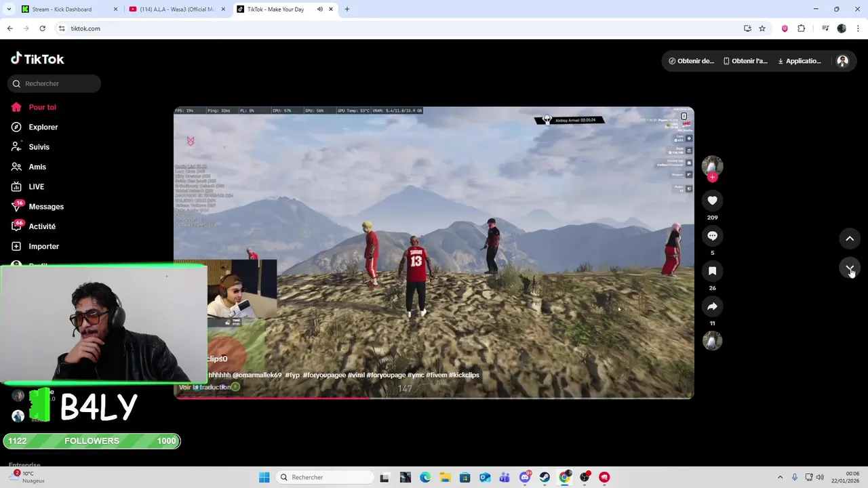
Task: View site information icon in address bar
Action: tap(61, 28)
